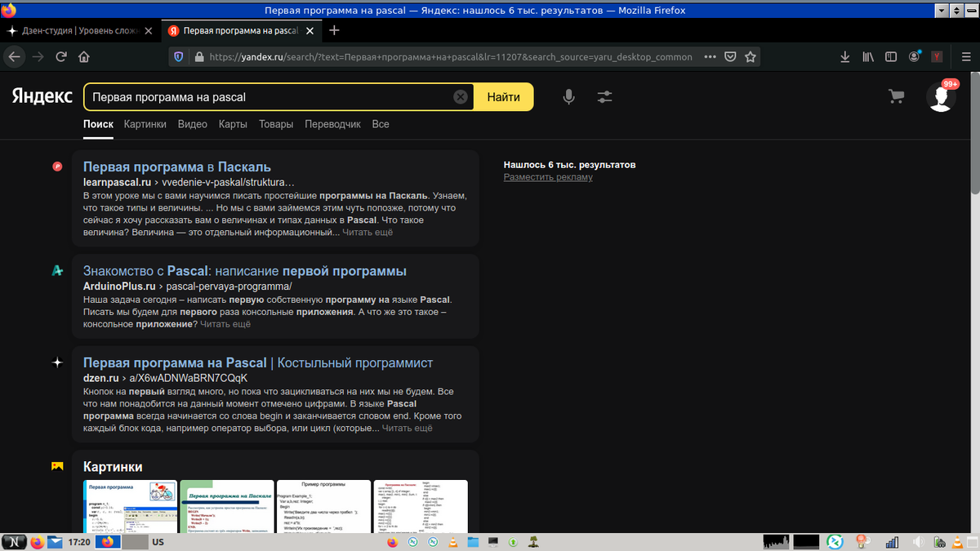
Task: Open the Картинки block heading
Action: click(x=113, y=467)
